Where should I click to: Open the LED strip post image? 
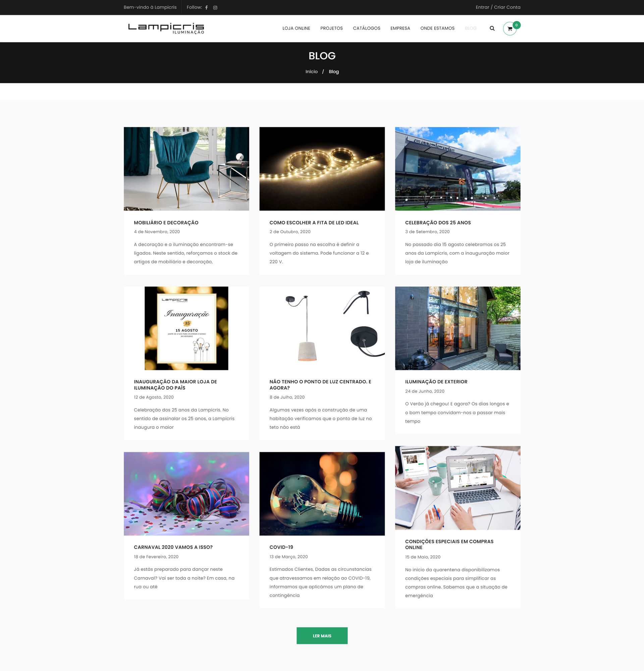coord(322,169)
